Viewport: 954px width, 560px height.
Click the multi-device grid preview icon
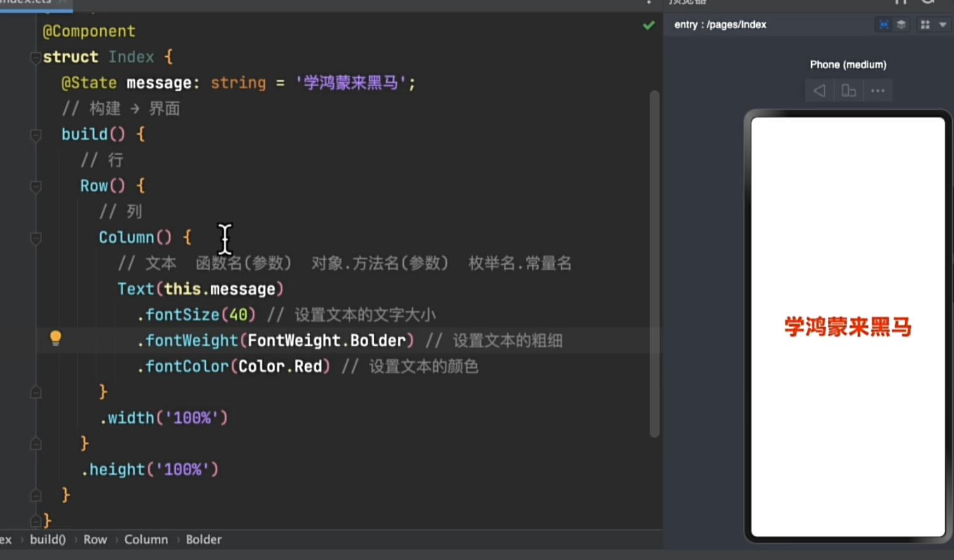(925, 25)
